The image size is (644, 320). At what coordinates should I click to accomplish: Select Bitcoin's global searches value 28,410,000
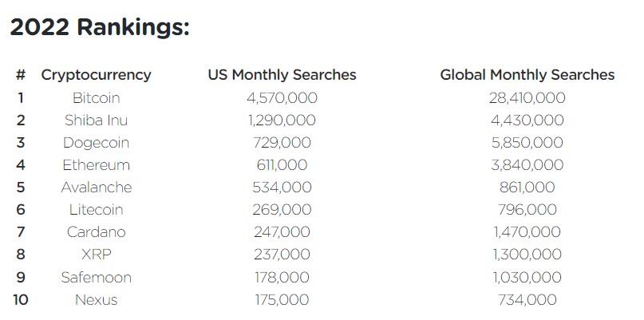point(527,98)
